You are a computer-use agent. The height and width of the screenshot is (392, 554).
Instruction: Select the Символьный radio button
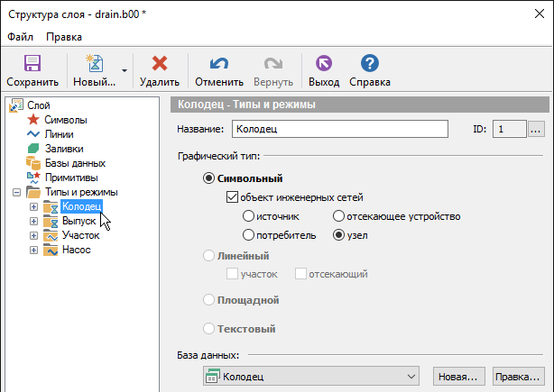point(208,178)
